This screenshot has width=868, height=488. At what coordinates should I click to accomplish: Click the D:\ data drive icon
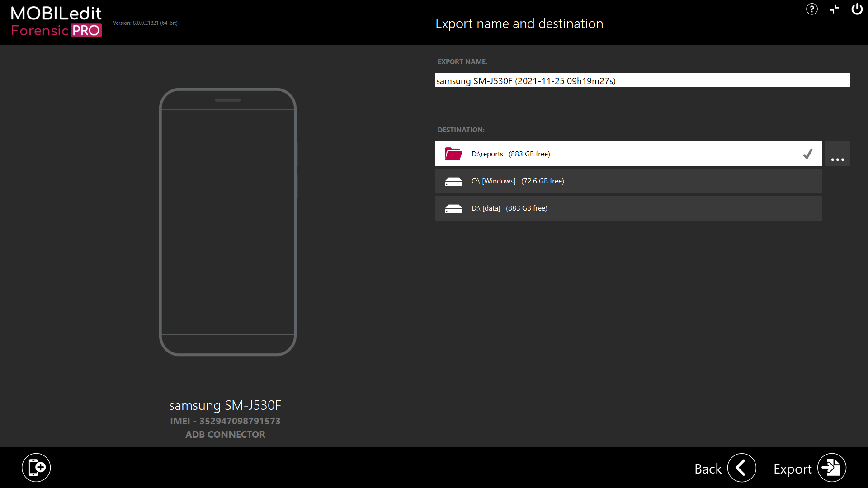click(453, 208)
